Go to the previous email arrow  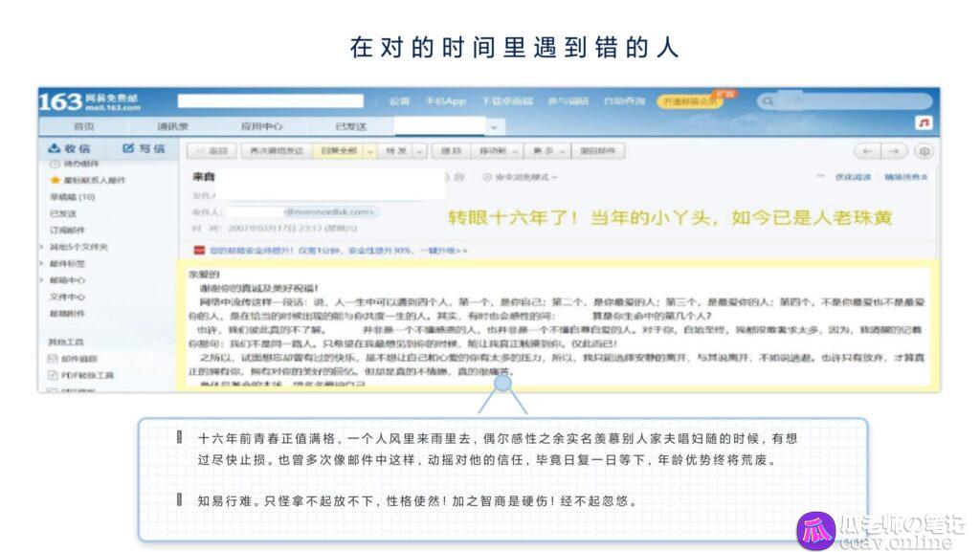point(867,151)
